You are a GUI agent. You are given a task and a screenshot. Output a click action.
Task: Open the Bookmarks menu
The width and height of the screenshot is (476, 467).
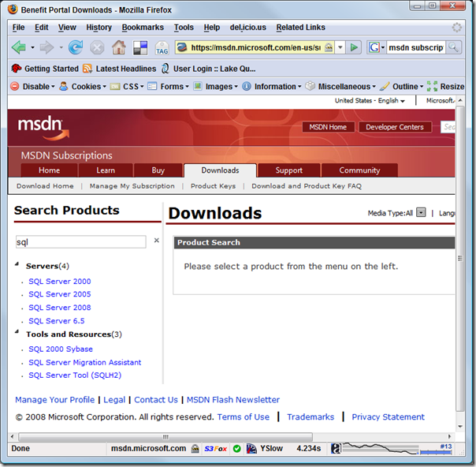pyautogui.click(x=143, y=28)
